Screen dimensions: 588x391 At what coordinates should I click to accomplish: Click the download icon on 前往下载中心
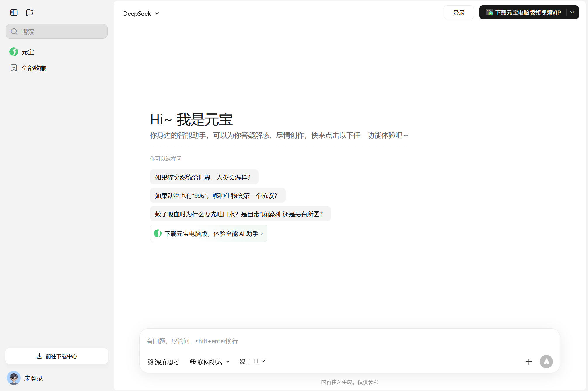click(x=40, y=356)
